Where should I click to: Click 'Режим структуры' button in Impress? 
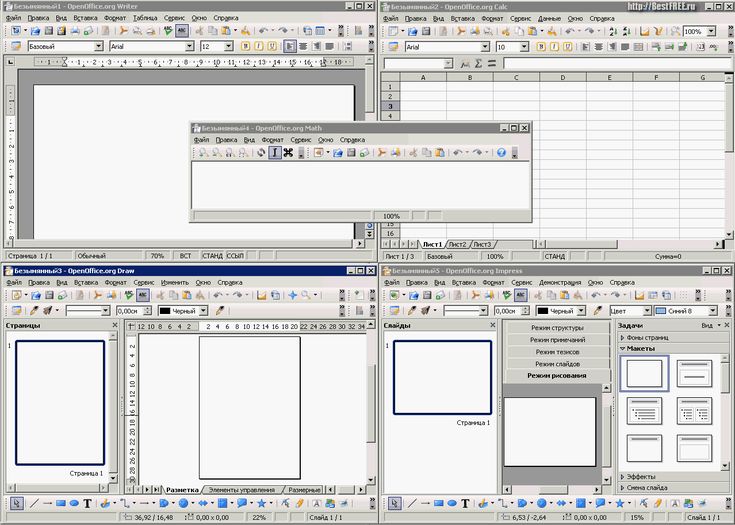pyautogui.click(x=557, y=328)
